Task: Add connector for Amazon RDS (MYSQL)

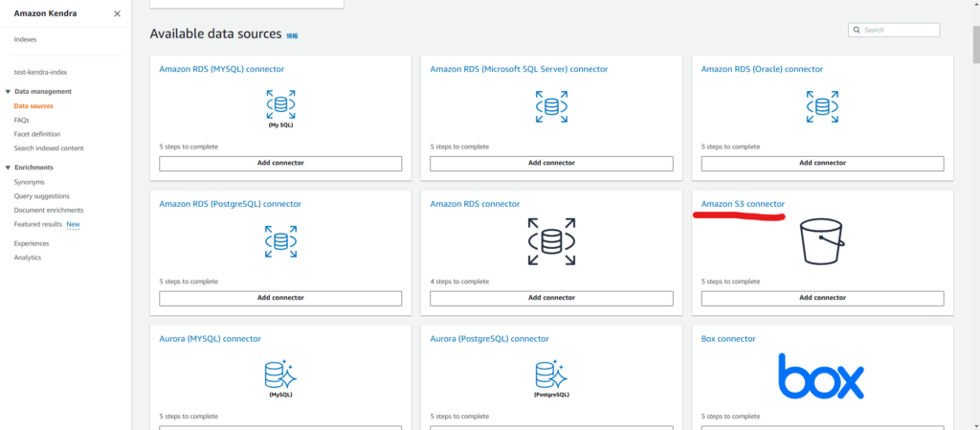Action: [280, 163]
